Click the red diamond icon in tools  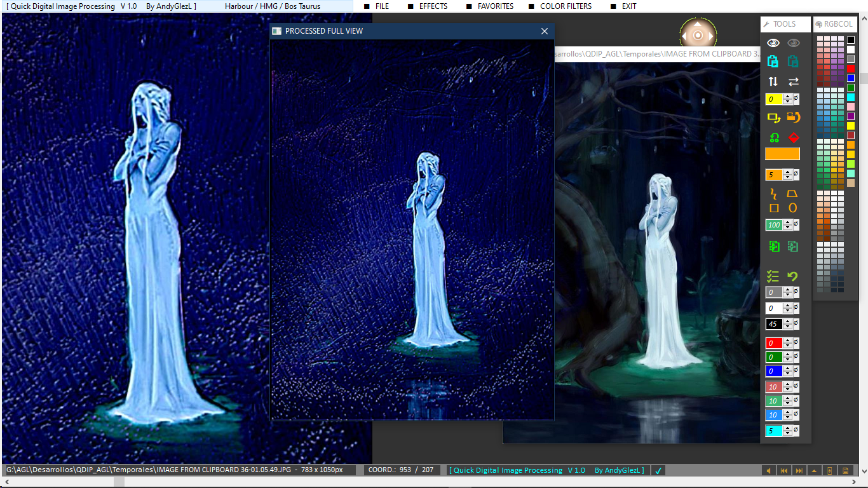pos(793,137)
